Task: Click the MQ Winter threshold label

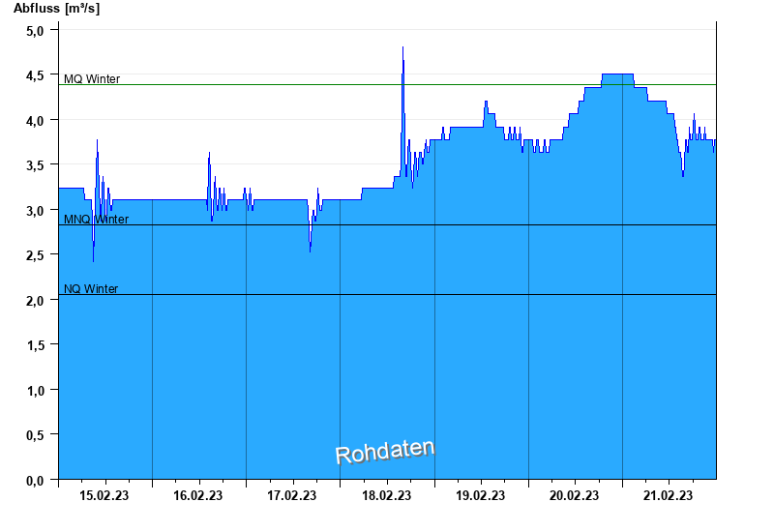Action: 92,79
